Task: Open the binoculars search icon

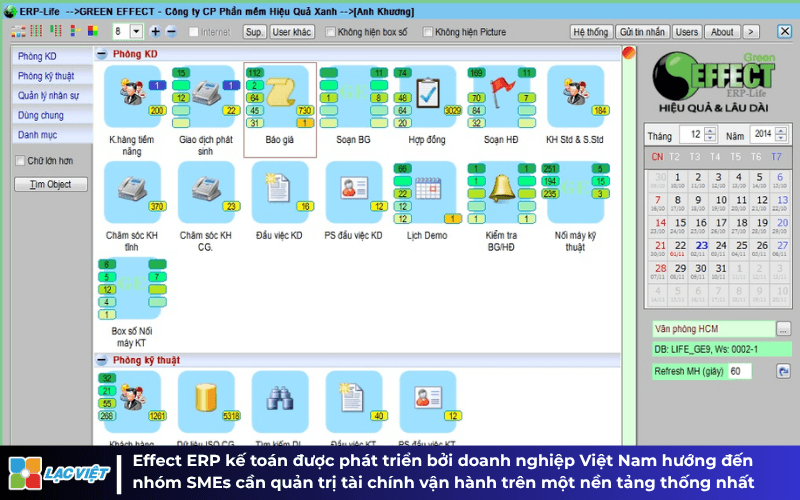Action: [x=280, y=402]
